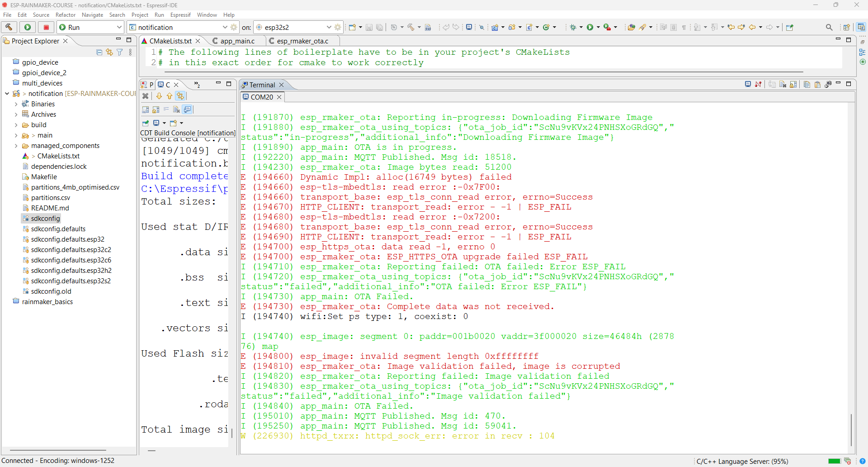Image resolution: width=868 pixels, height=467 pixels.
Task: Open the launch mode dropdown showing Run
Action: (90, 27)
